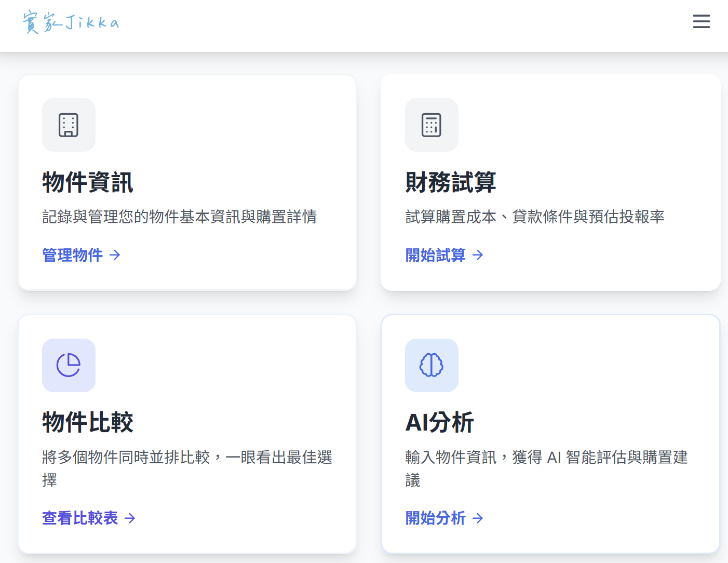Click the calculator icon on 財務試算 card
The height and width of the screenshot is (563, 728).
[x=432, y=125]
